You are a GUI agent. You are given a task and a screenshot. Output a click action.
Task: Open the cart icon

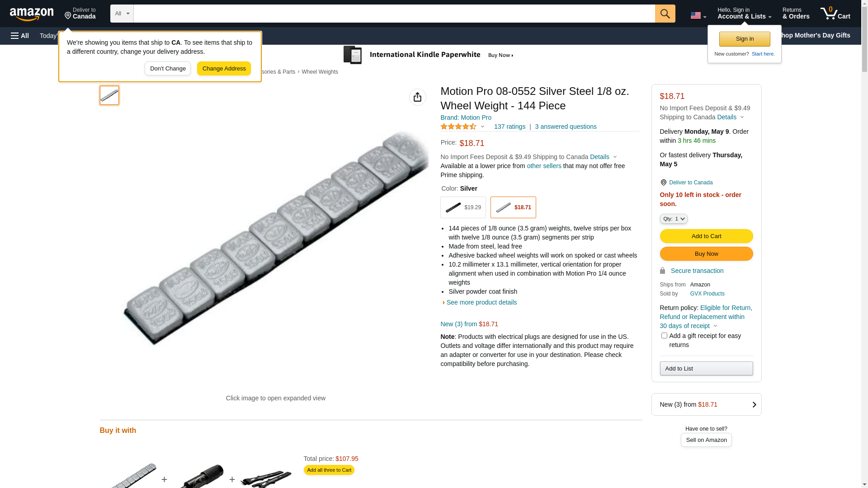(x=835, y=14)
